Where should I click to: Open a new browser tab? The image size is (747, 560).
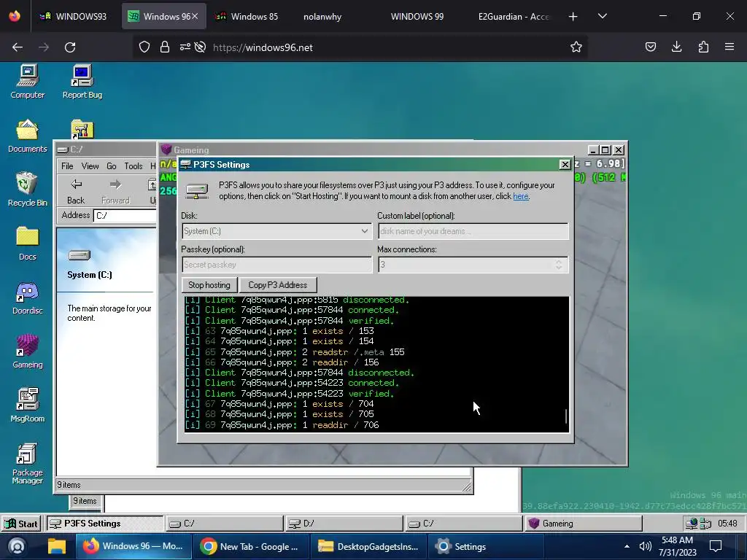(573, 17)
